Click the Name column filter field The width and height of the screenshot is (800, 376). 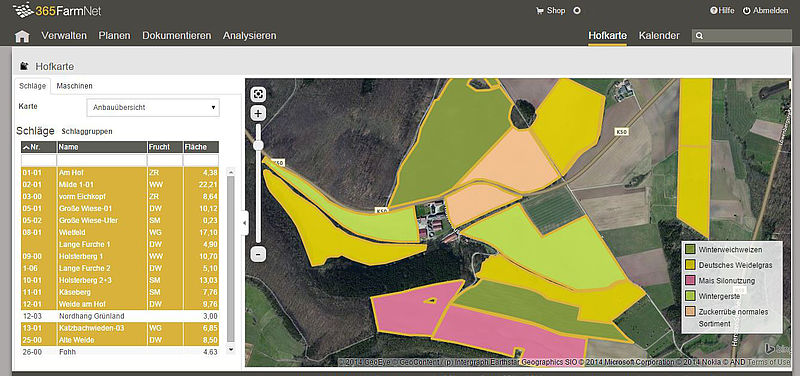click(102, 160)
